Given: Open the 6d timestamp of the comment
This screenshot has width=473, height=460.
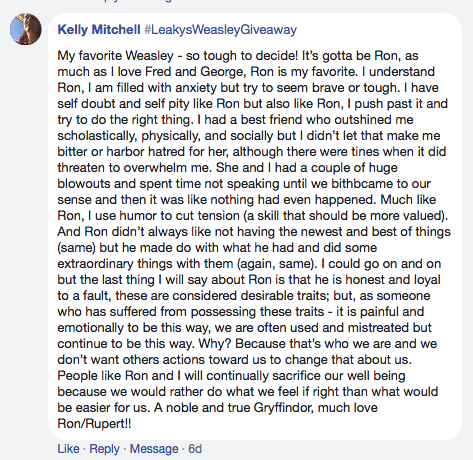Looking at the screenshot, I should pos(195,449).
